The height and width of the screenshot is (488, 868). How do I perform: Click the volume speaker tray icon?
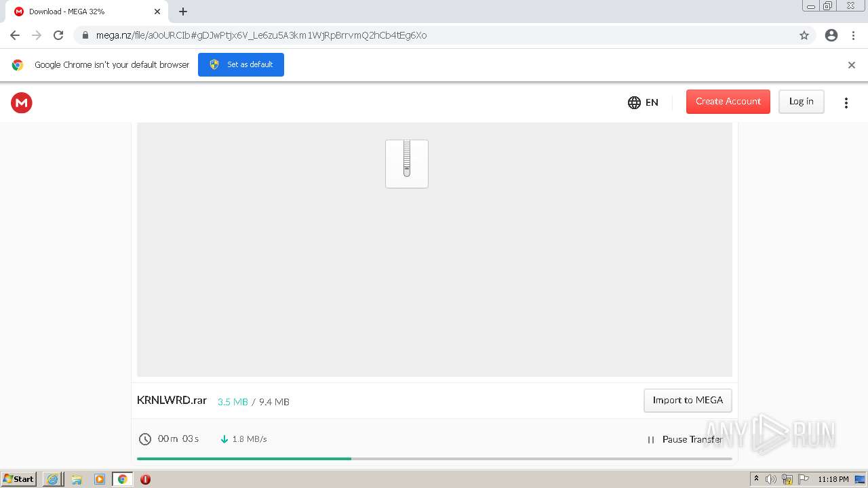(x=770, y=479)
